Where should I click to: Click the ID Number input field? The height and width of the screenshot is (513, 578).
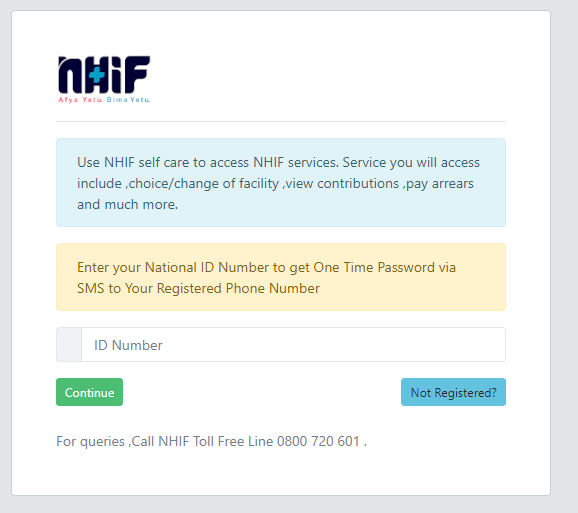click(293, 345)
